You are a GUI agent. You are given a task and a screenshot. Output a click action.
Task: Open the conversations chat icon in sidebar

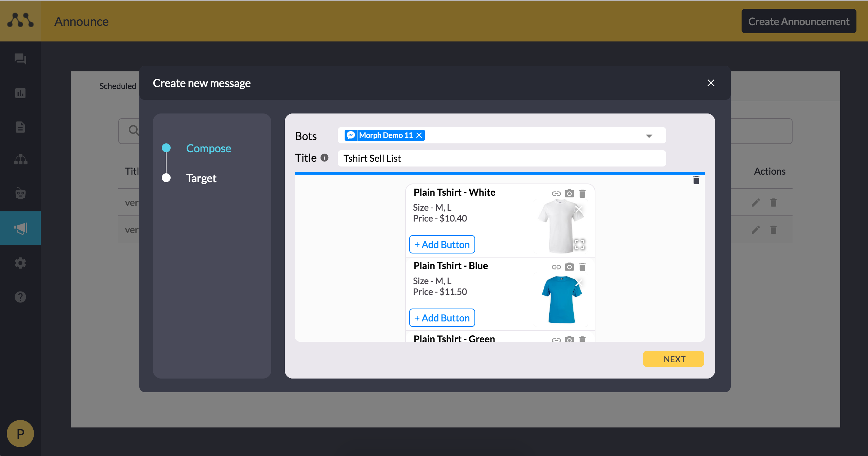click(x=20, y=59)
